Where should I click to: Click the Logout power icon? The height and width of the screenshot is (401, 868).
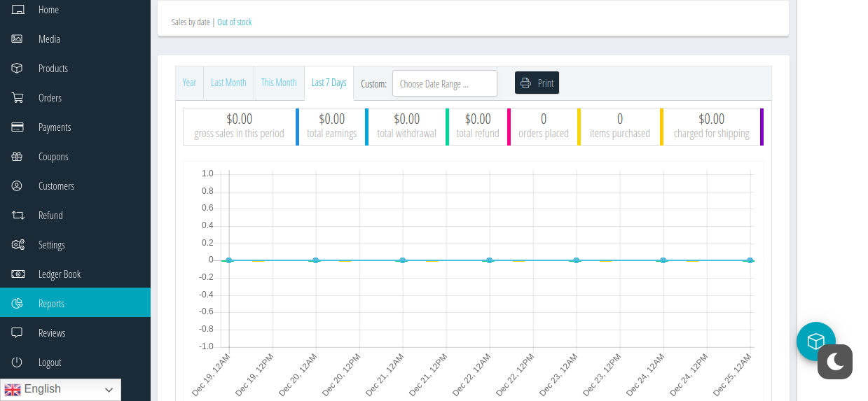[17, 363]
